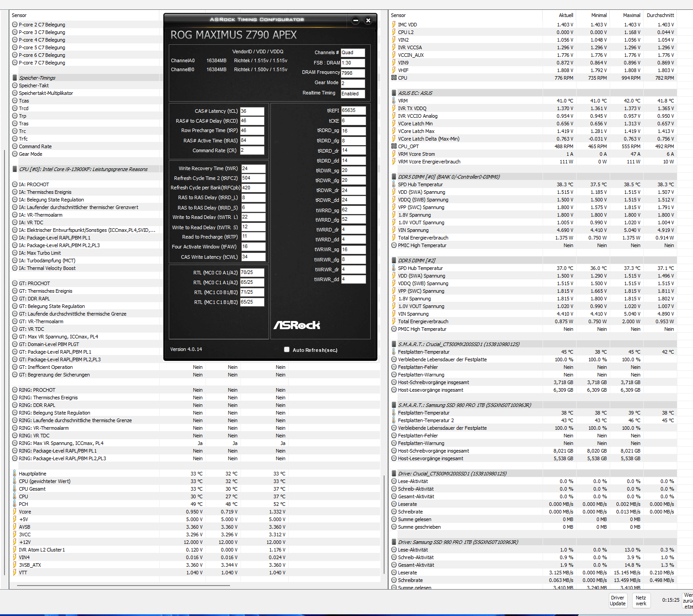
Task: Click the P-core 2 C7 Belegung icon
Action: coord(15,25)
